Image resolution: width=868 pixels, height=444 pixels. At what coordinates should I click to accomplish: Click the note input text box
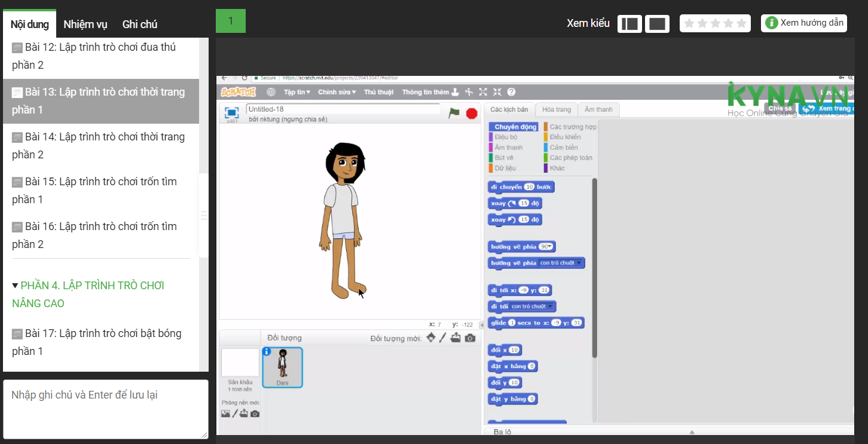[x=106, y=409]
